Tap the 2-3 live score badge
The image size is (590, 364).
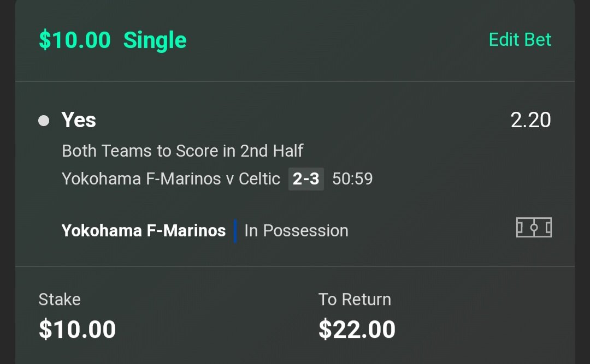tap(306, 179)
